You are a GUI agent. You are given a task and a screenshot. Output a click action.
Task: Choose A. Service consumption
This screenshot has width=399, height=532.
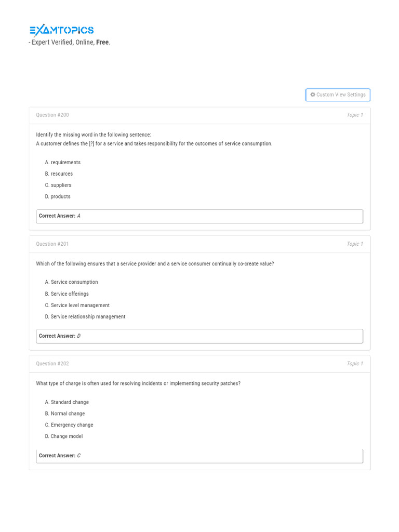pos(71,283)
